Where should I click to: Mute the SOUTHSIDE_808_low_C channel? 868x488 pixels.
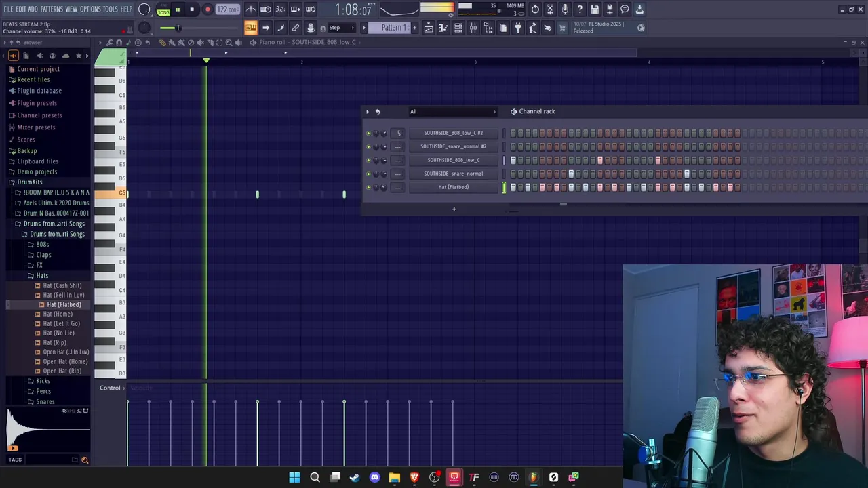[368, 161]
